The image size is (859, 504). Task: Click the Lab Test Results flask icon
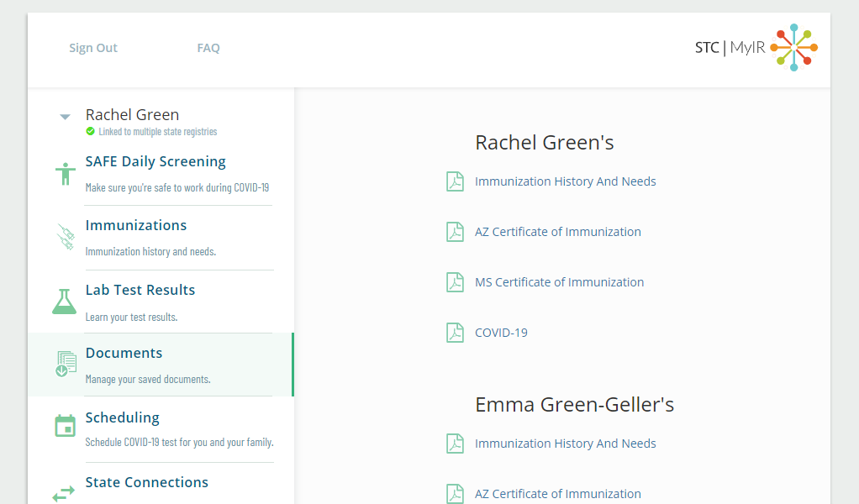[x=65, y=302]
